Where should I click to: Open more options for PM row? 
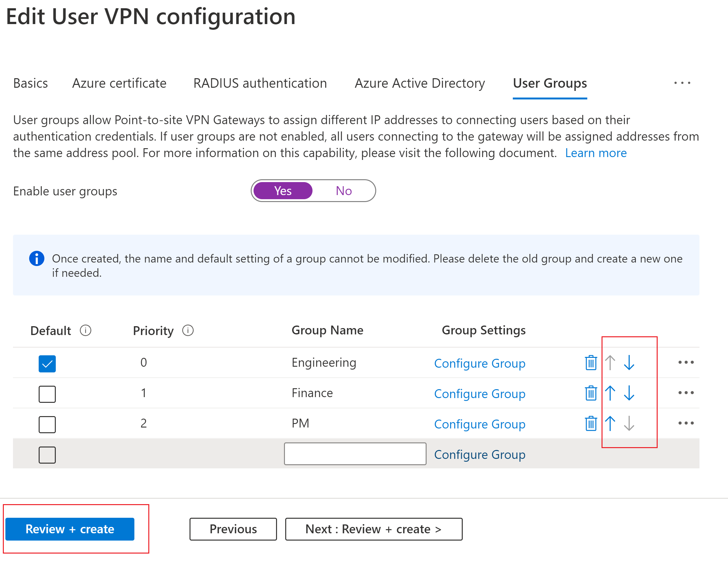tap(686, 423)
